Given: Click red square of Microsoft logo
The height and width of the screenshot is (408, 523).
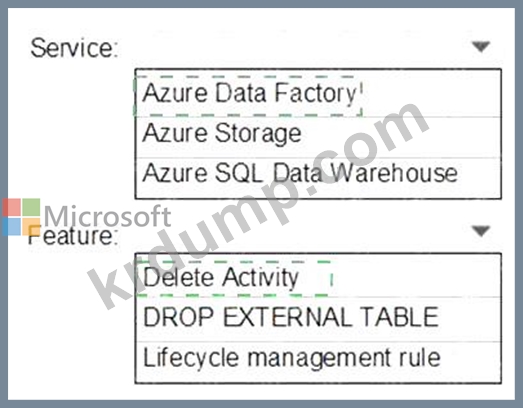Looking at the screenshot, I should pyautogui.click(x=12, y=207).
